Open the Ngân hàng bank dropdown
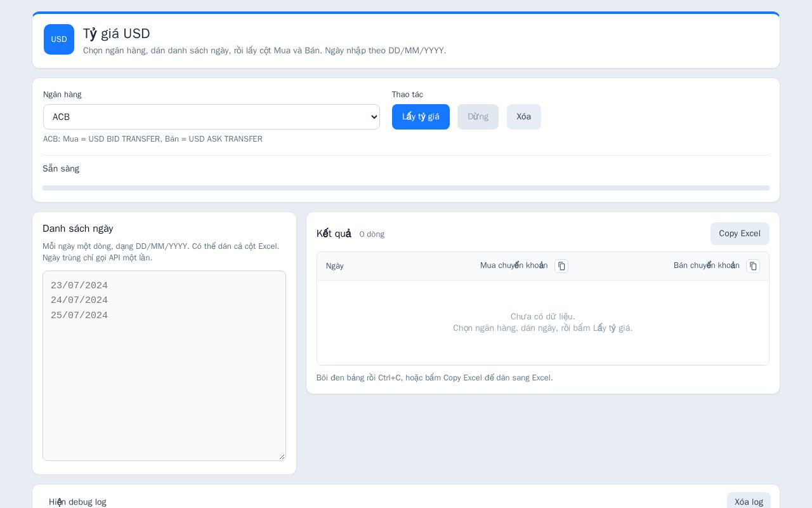Image resolution: width=812 pixels, height=508 pixels. pos(211,117)
